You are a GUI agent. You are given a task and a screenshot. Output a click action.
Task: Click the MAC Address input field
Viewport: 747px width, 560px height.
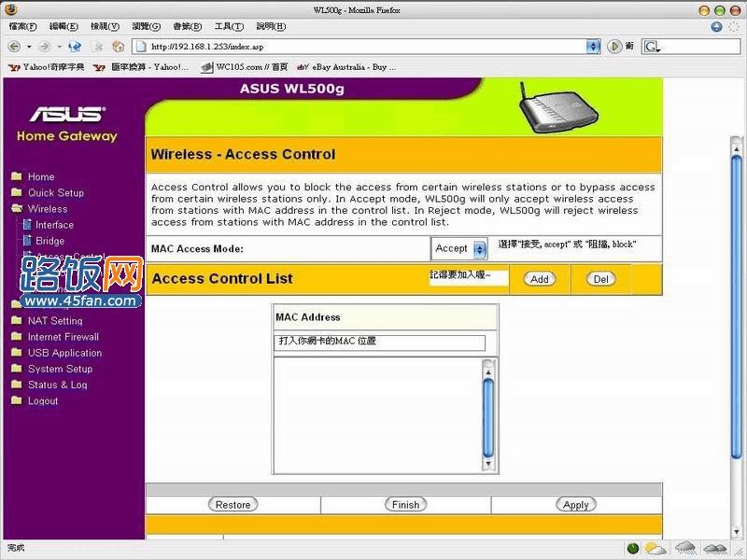coord(380,343)
